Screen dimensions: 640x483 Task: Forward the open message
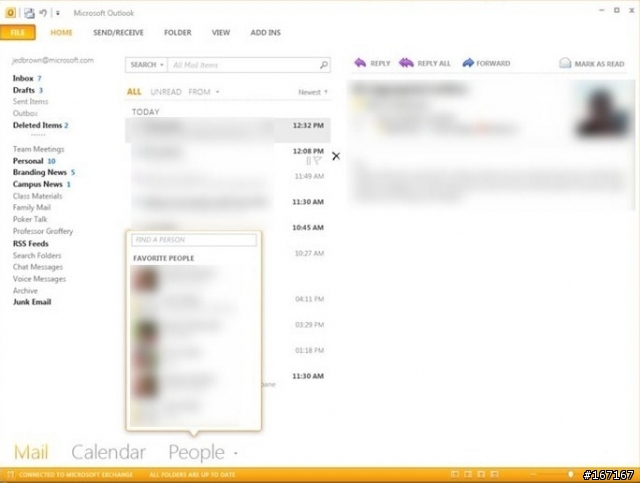[486, 63]
